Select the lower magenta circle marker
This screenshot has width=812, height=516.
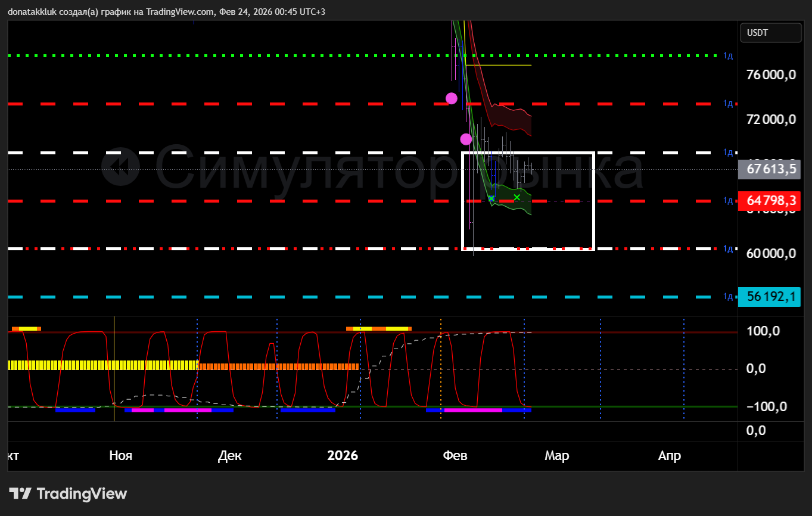point(466,139)
